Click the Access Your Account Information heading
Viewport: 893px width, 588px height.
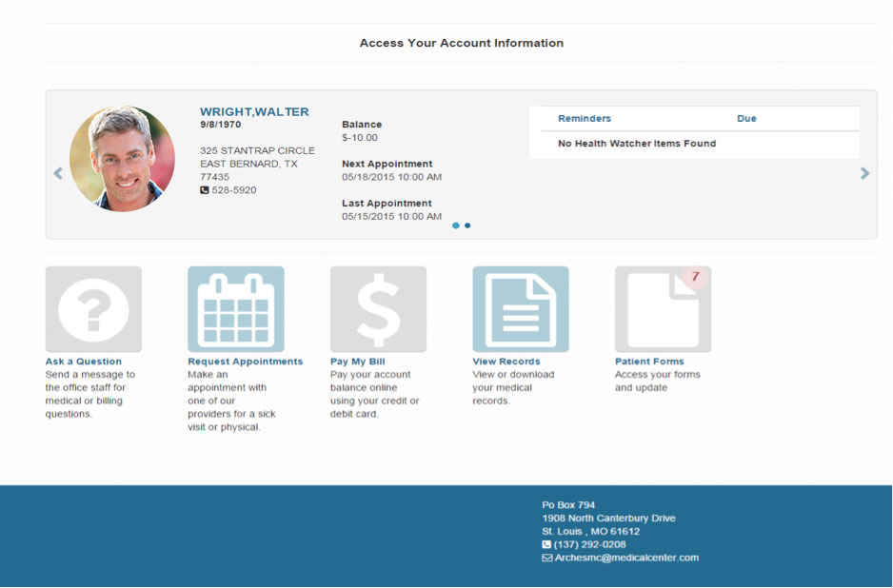tap(462, 43)
